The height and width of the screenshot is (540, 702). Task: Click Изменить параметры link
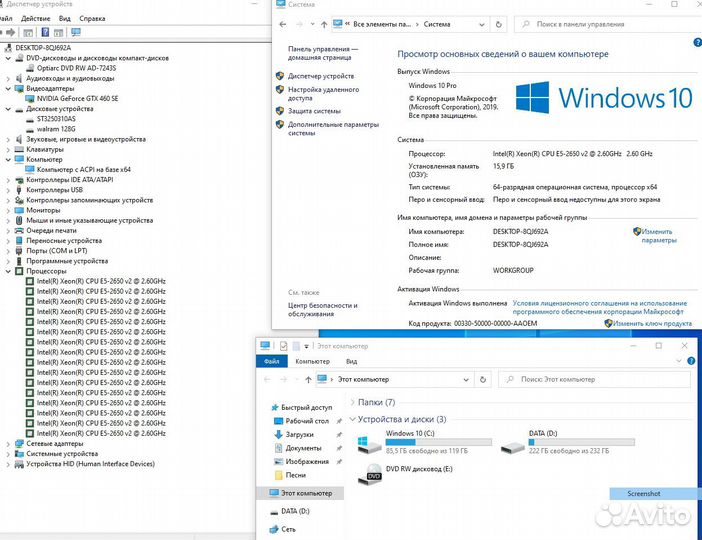point(659,236)
